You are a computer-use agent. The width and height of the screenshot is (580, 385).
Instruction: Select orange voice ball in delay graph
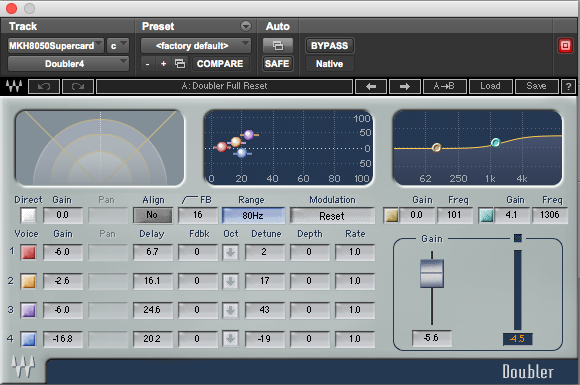point(236,142)
